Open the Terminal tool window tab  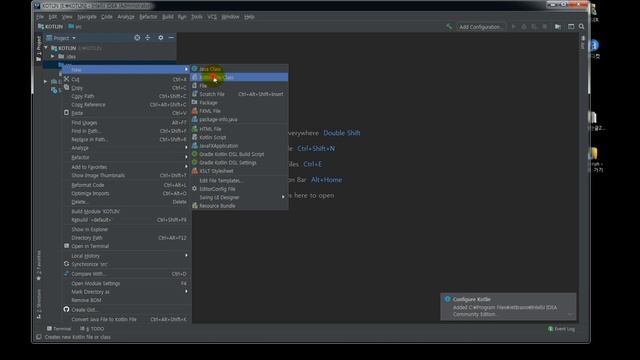click(59, 329)
